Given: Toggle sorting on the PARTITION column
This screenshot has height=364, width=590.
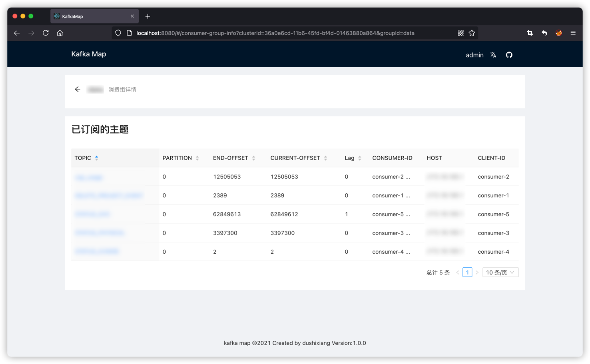Looking at the screenshot, I should [197, 158].
